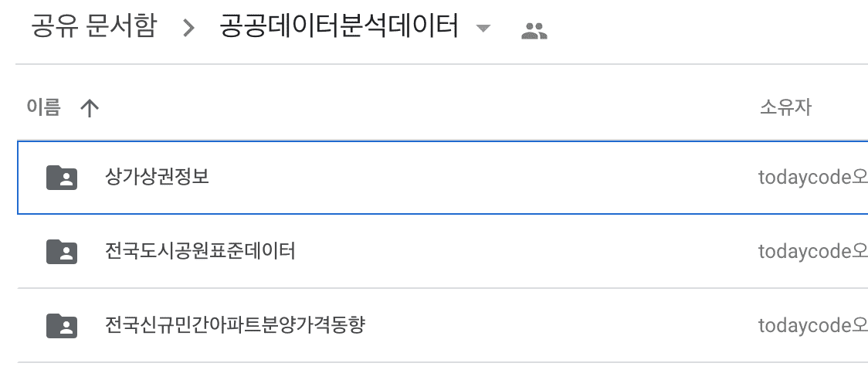
Task: Reverse sort order with the up arrow
Action: [x=90, y=108]
